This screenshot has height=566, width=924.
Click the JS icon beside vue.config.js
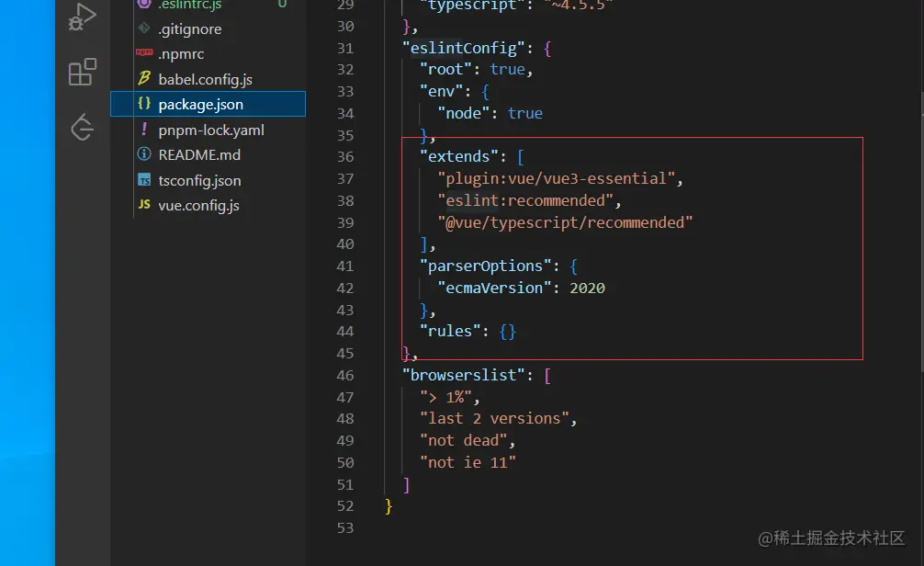point(144,204)
